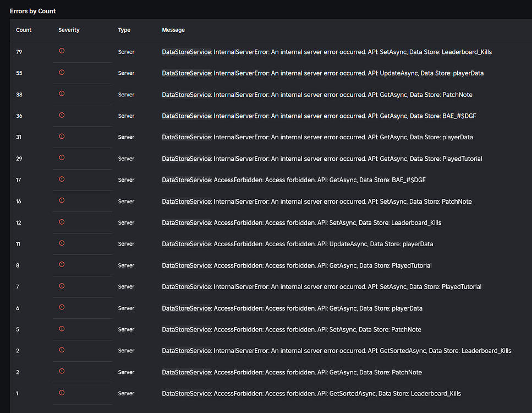The height and width of the screenshot is (413, 532).
Task: Open the playerData UpdateAsync InternalServerError message
Action: click(322, 72)
